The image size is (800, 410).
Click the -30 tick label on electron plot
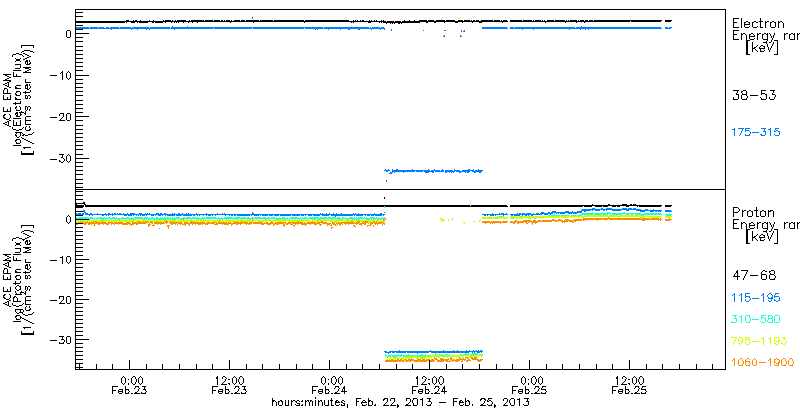[60, 159]
